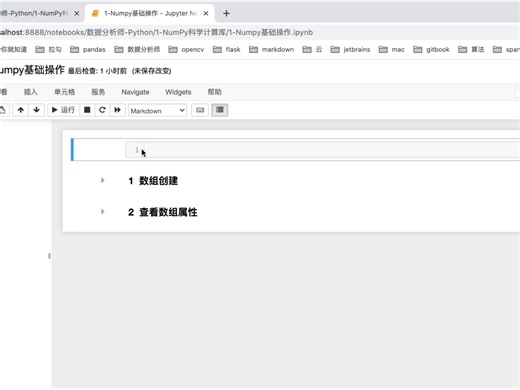This screenshot has height=390, width=520.
Task: Expand the 数组创建 section
Action: tap(102, 180)
